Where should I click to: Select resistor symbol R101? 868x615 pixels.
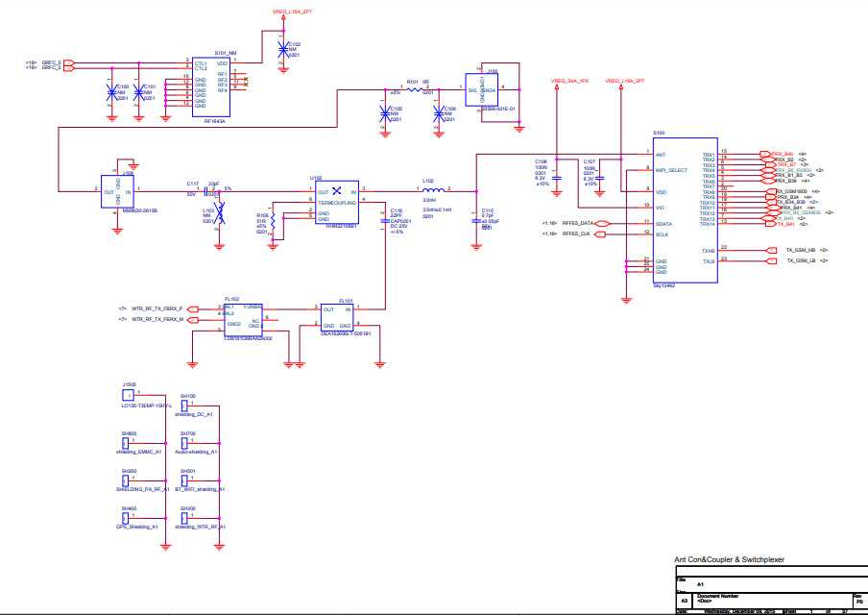coord(414,88)
